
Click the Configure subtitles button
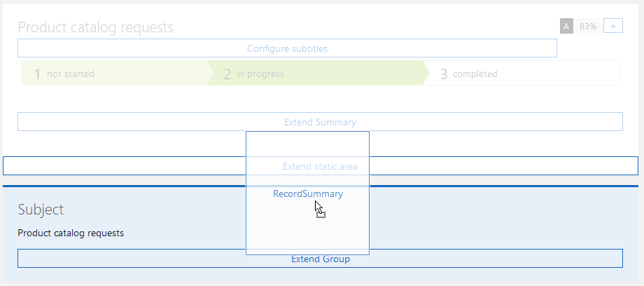[x=287, y=48]
